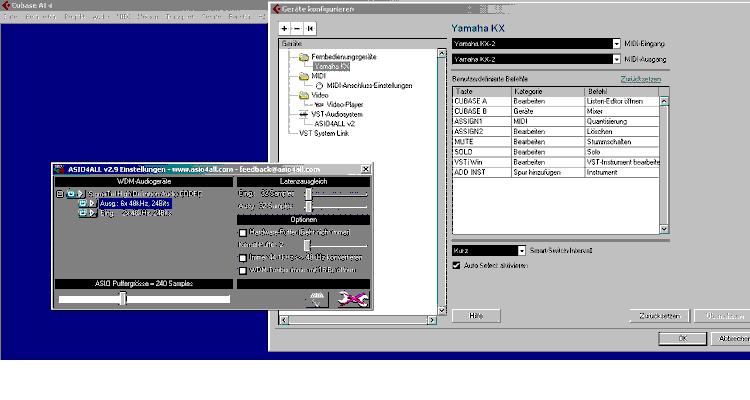Toggle power icon of SigmaTel audio codec

click(71, 194)
